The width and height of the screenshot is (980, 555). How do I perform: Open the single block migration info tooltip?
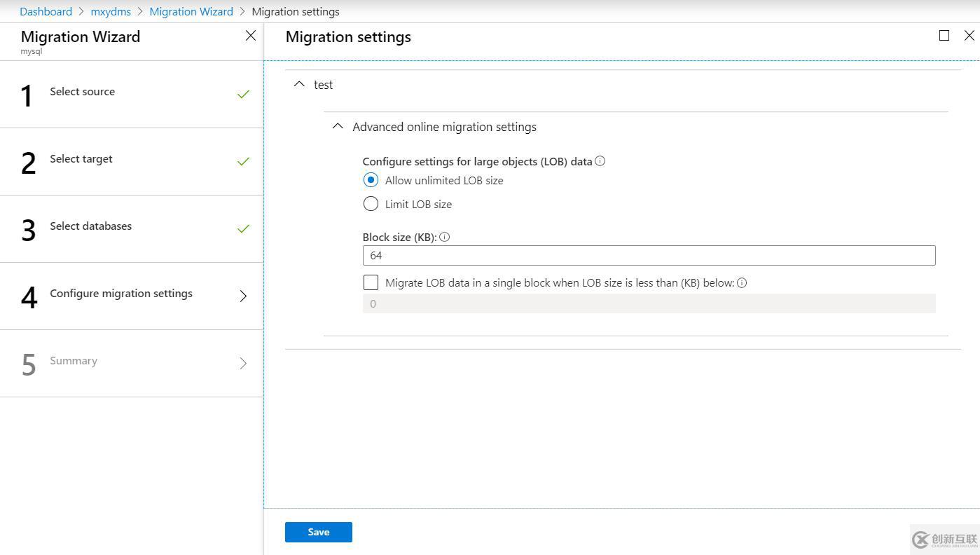(x=743, y=282)
